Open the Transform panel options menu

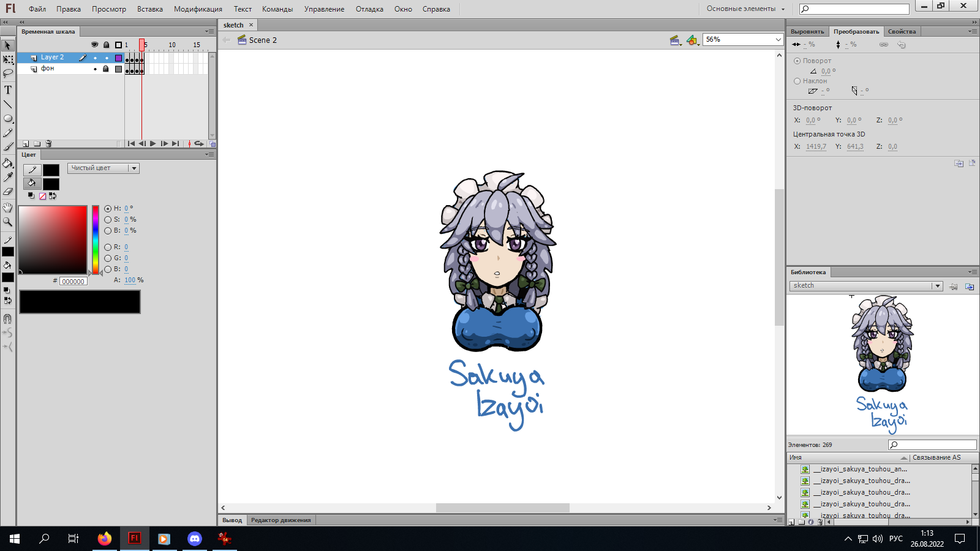(972, 31)
